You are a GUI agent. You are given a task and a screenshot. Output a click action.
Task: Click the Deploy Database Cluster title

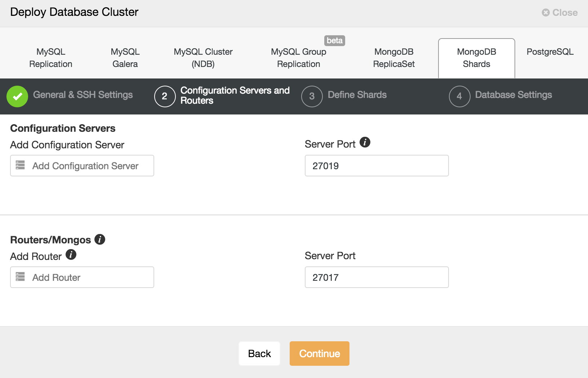click(x=74, y=12)
